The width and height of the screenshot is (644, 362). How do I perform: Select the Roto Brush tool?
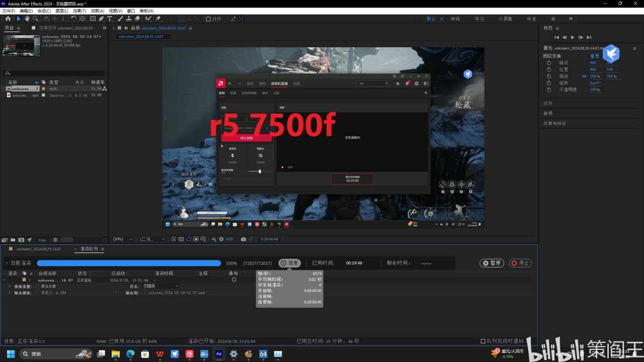coord(148,19)
